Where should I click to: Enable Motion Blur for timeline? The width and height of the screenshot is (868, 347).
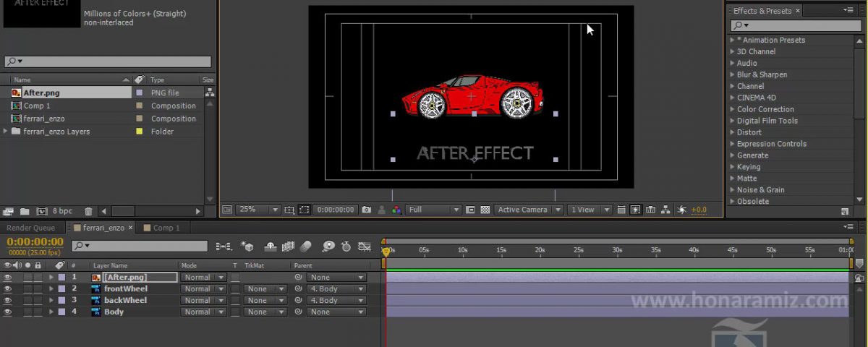[x=305, y=247]
